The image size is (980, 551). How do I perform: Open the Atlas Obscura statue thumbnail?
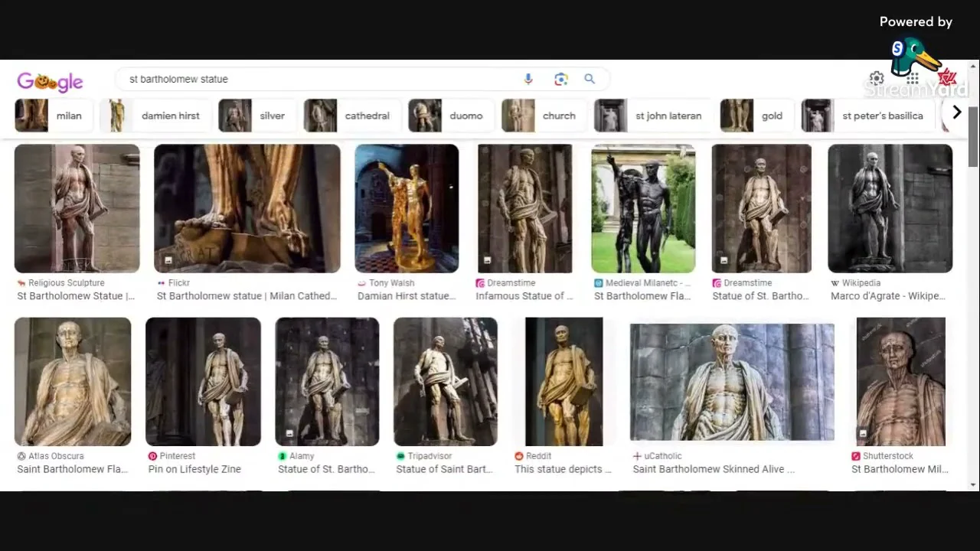[x=73, y=382]
